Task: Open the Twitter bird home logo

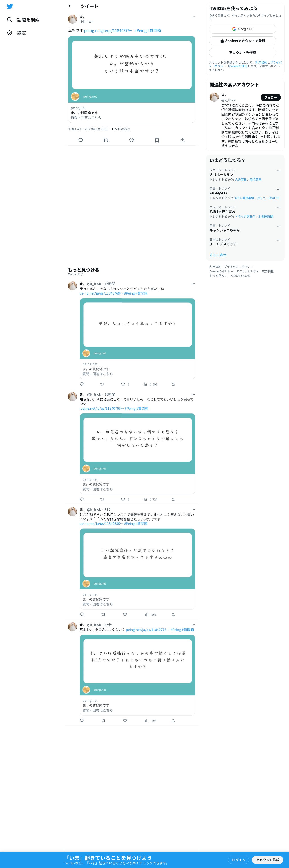Action: point(10,6)
